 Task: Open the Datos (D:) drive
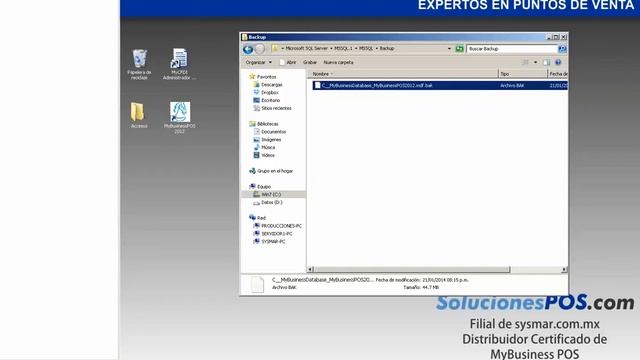click(271, 202)
